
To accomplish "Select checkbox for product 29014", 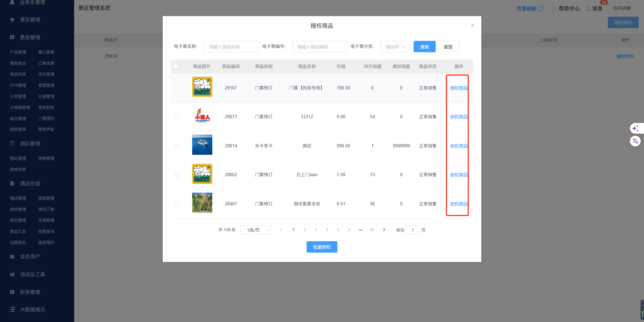I will click(x=177, y=146).
